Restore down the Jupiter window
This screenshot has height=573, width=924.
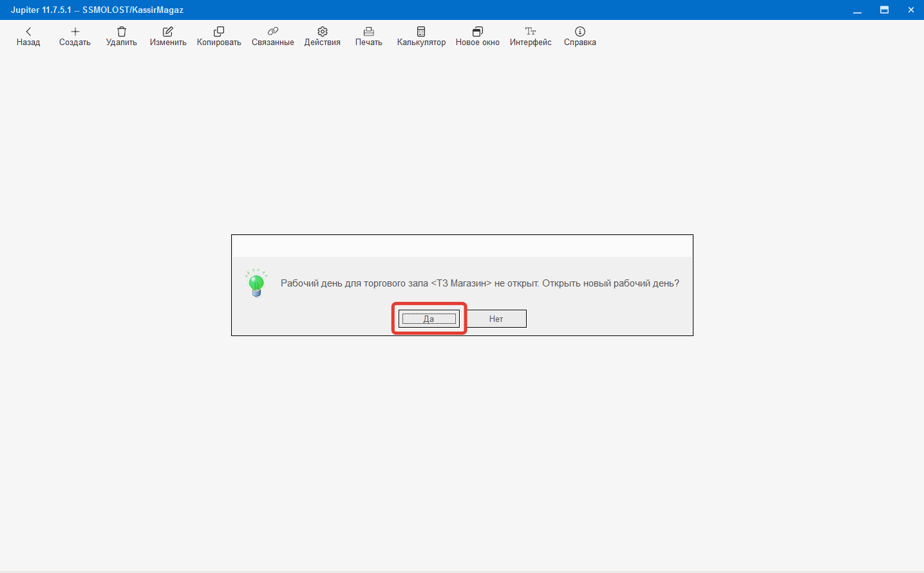click(x=884, y=10)
